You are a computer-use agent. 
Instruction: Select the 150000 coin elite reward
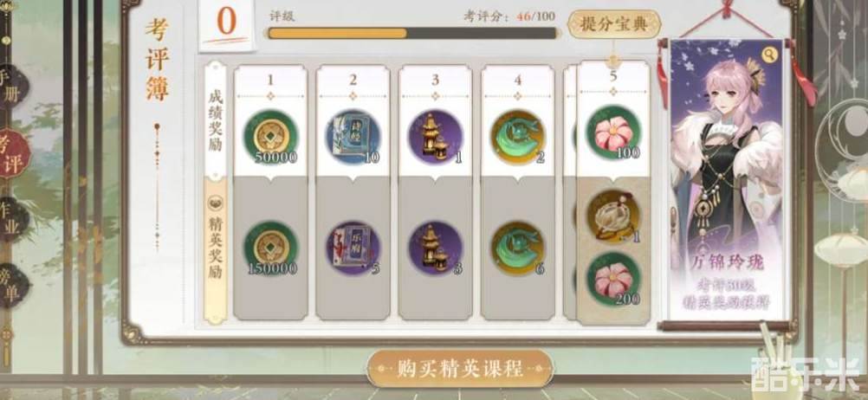[x=270, y=248]
